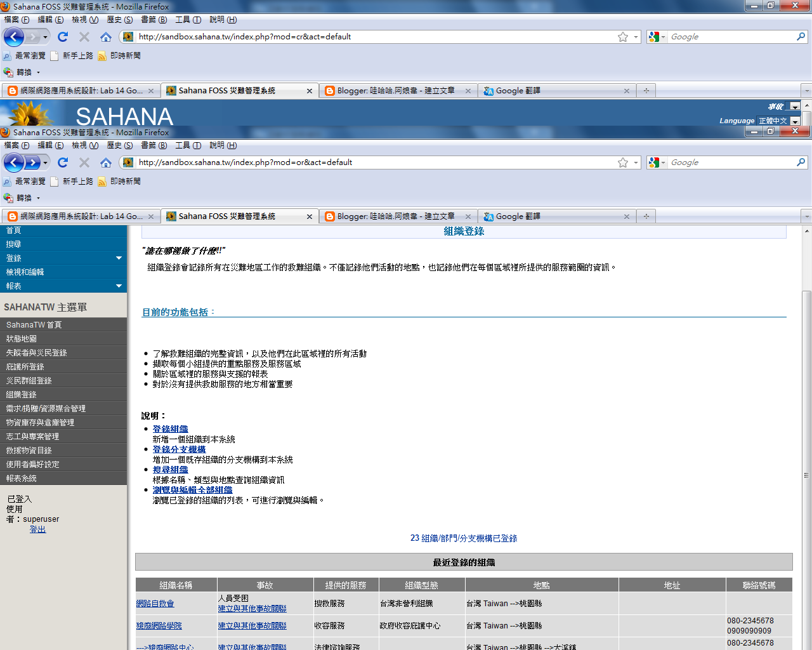Open Language 正體中文 dropdown in Sahana header

795,121
